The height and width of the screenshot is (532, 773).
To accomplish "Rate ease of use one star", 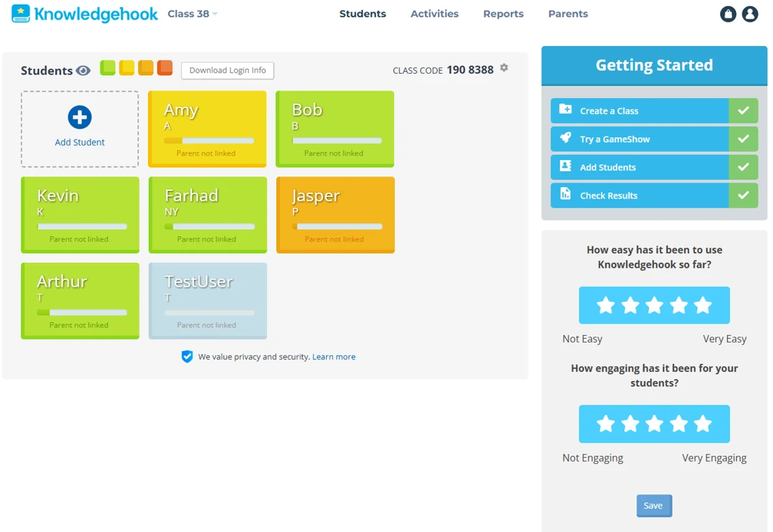I will click(605, 306).
